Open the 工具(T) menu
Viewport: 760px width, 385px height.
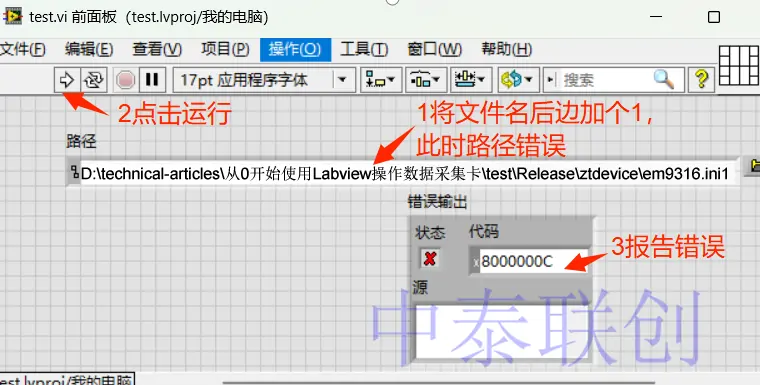point(364,49)
